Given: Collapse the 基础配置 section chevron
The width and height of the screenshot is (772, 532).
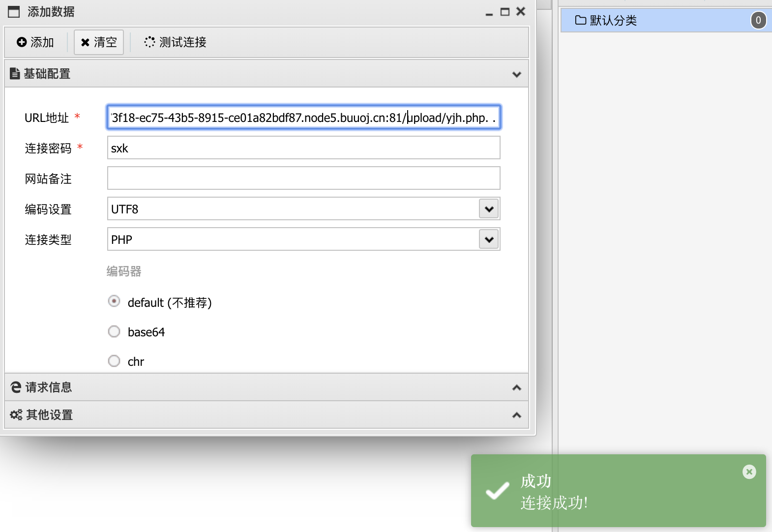Looking at the screenshot, I should [x=516, y=74].
